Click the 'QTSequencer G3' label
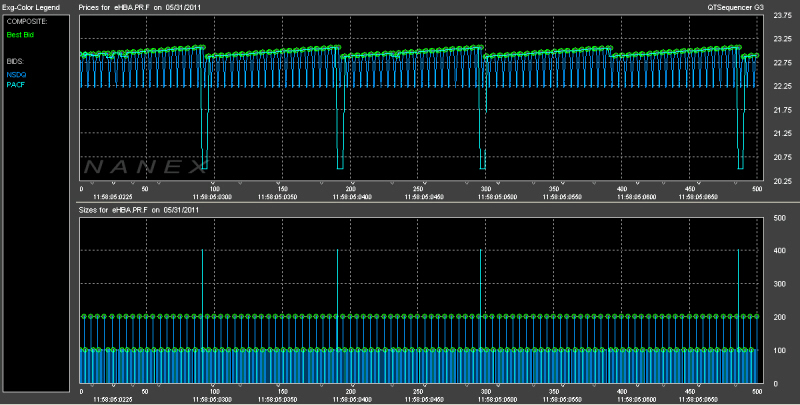Viewport: 800px width, 405px height. (735, 8)
